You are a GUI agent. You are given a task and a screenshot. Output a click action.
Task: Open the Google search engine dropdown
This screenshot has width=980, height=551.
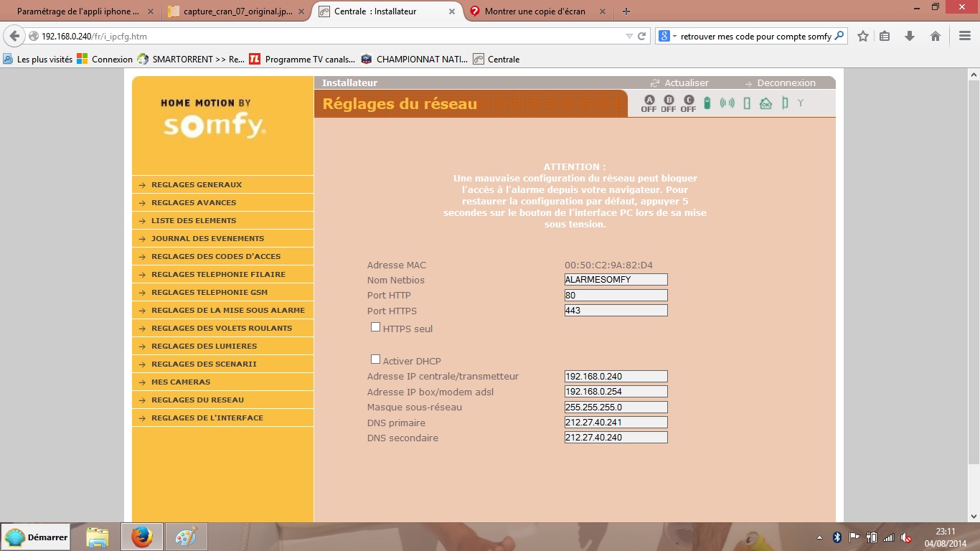click(666, 36)
